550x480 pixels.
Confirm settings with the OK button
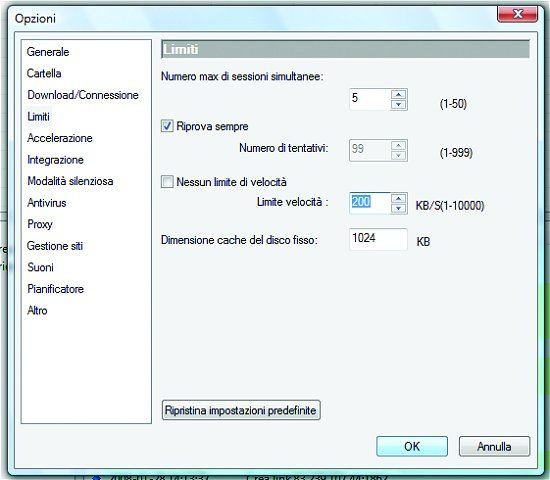(412, 446)
